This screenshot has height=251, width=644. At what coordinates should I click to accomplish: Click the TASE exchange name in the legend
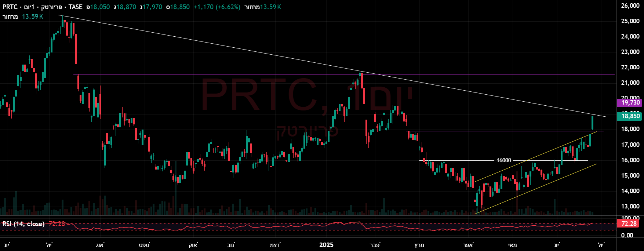click(75, 7)
